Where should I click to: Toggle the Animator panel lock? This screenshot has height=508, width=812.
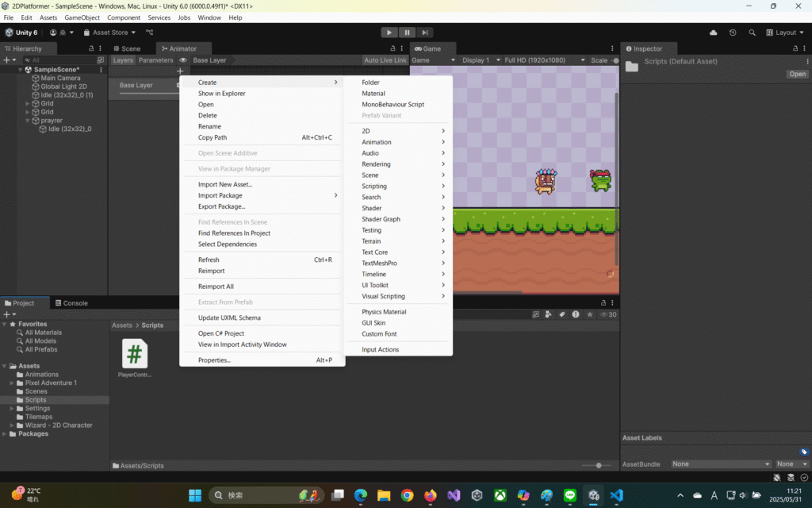click(x=393, y=48)
